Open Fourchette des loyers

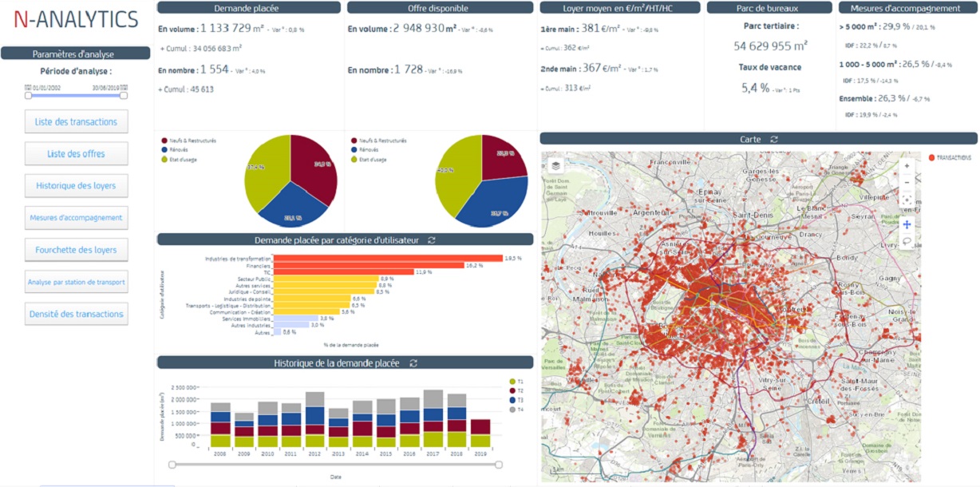[x=76, y=249]
